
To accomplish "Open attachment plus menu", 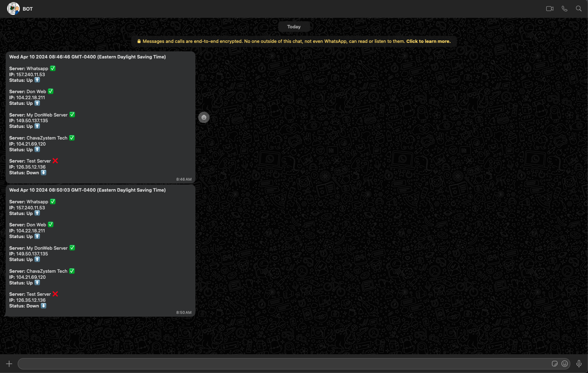I will 9,364.
